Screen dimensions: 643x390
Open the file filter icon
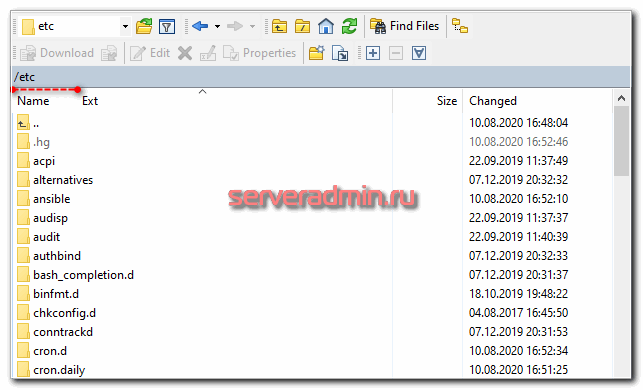point(166,27)
